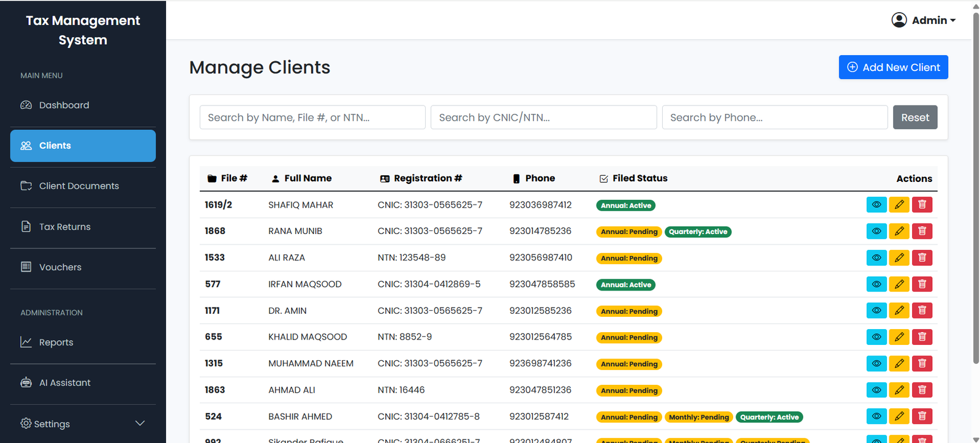Screen dimensions: 980x443
Task: Select Clients in the sidebar
Action: click(x=83, y=146)
